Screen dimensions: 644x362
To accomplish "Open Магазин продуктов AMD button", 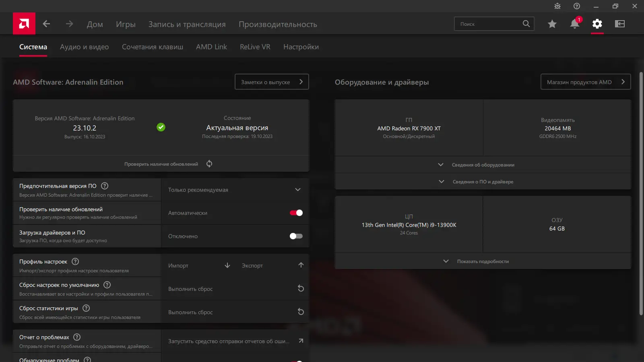I will coord(586,82).
